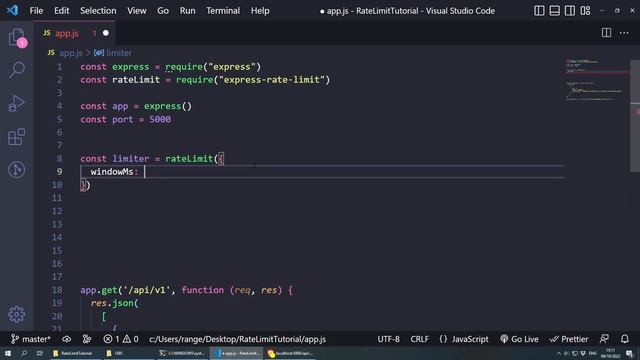The height and width of the screenshot is (360, 640).
Task: Open Windows Task View
Action: point(40,353)
